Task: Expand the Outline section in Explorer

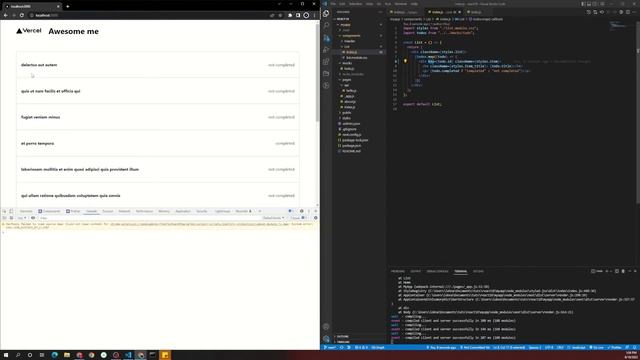Action: (x=342, y=336)
